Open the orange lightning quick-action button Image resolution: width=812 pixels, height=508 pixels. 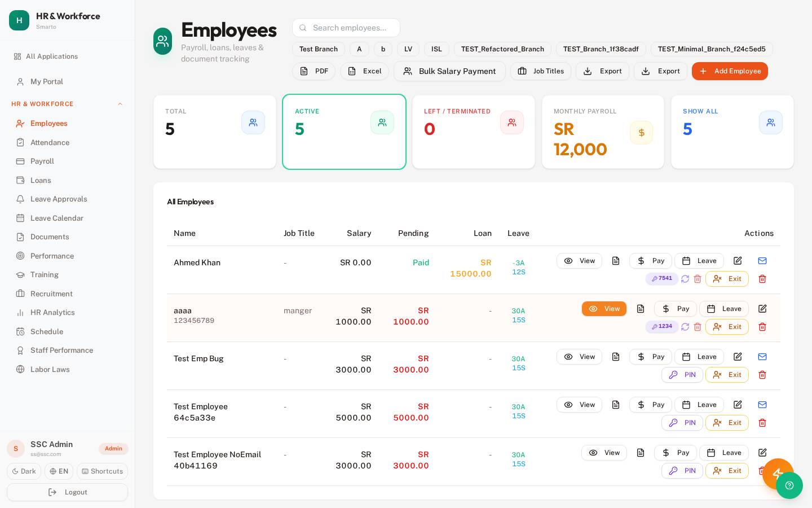778,473
